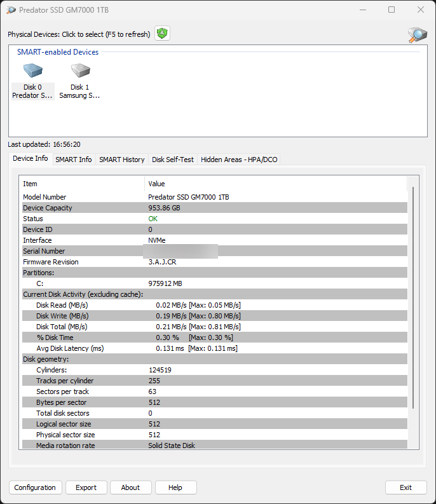The image size is (436, 504).
Task: Click the green OK status value
Action: (153, 219)
